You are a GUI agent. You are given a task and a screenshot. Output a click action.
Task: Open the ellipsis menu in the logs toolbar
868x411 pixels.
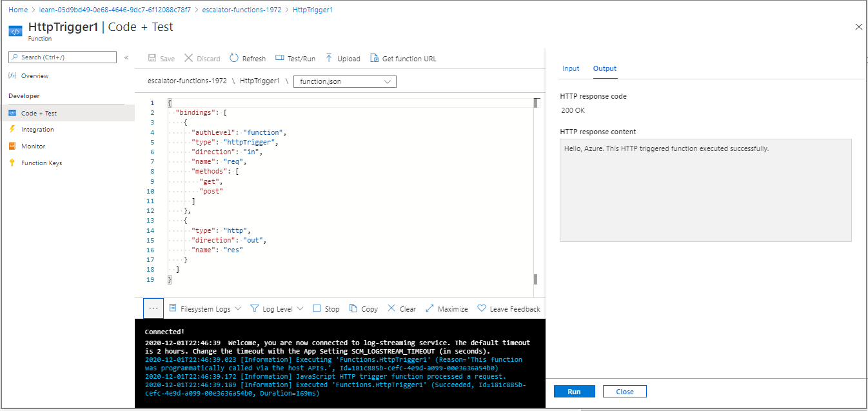pos(153,308)
